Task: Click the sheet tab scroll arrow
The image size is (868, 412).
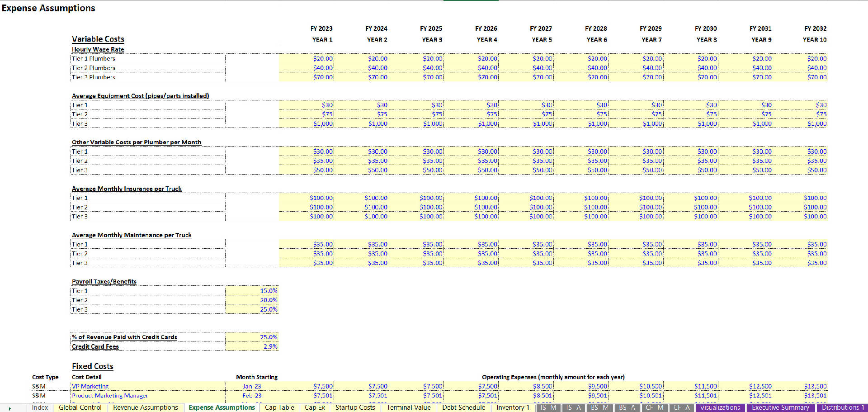Action: (x=9, y=408)
